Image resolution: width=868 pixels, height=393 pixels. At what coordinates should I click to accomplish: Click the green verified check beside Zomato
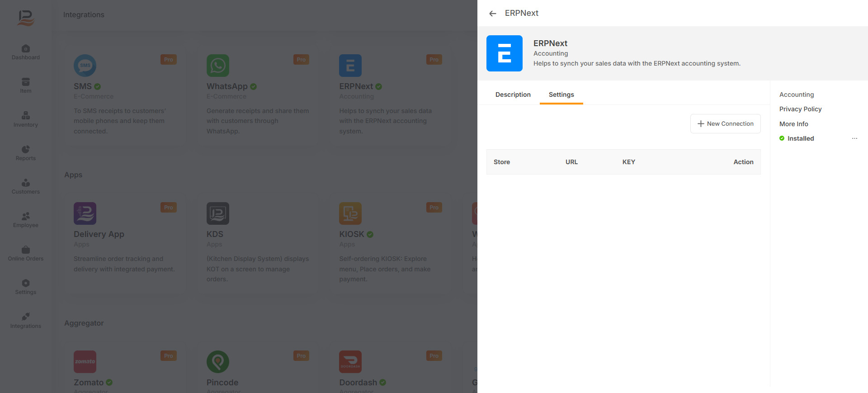109,383
